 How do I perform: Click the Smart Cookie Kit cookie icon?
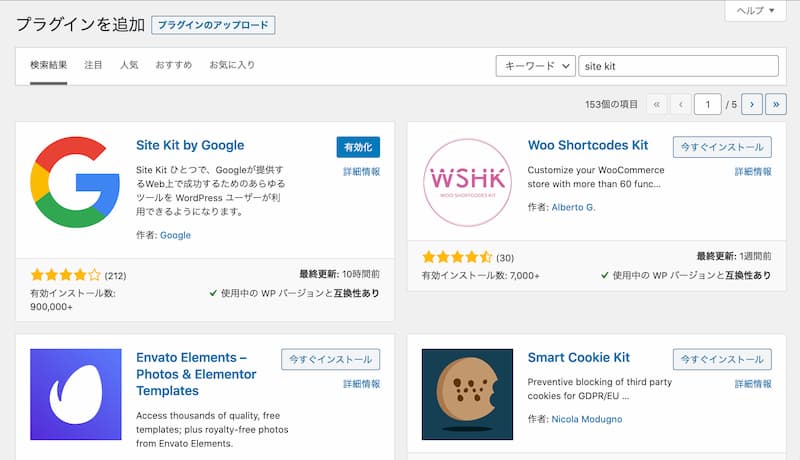(x=467, y=394)
